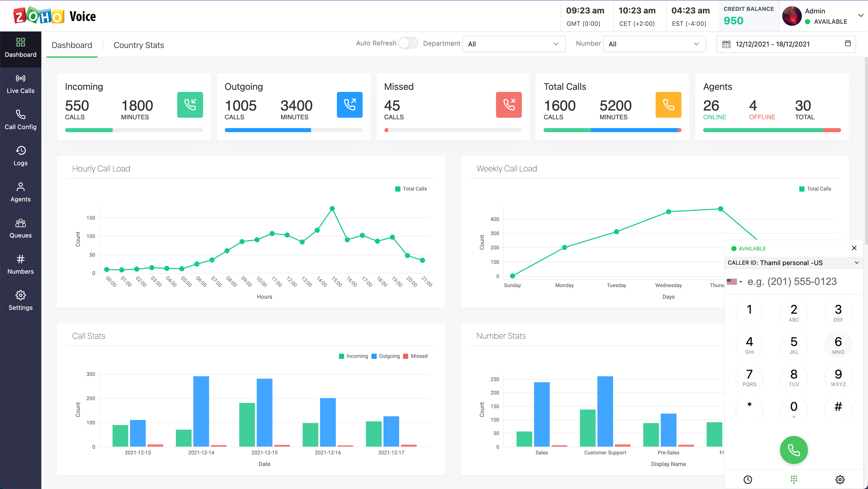This screenshot has height=489, width=868.
Task: Toggle Total Calls legend on Weekly Call Load
Action: (815, 188)
